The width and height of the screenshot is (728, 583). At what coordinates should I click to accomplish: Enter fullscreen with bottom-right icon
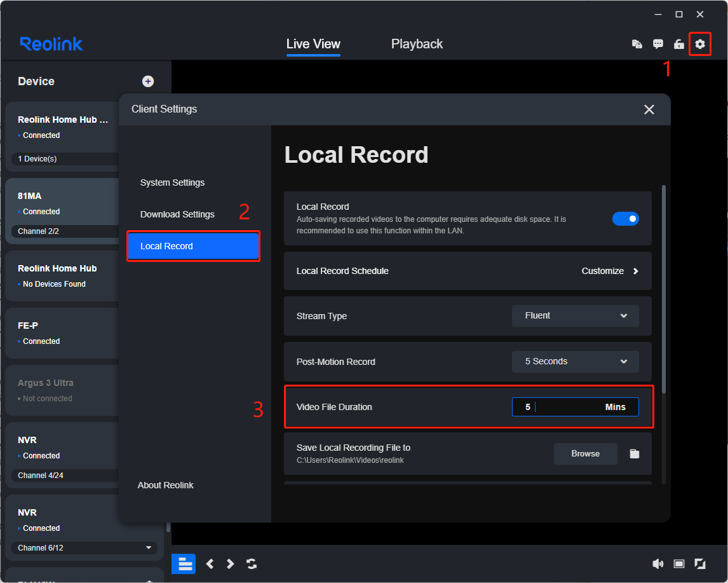(x=699, y=564)
